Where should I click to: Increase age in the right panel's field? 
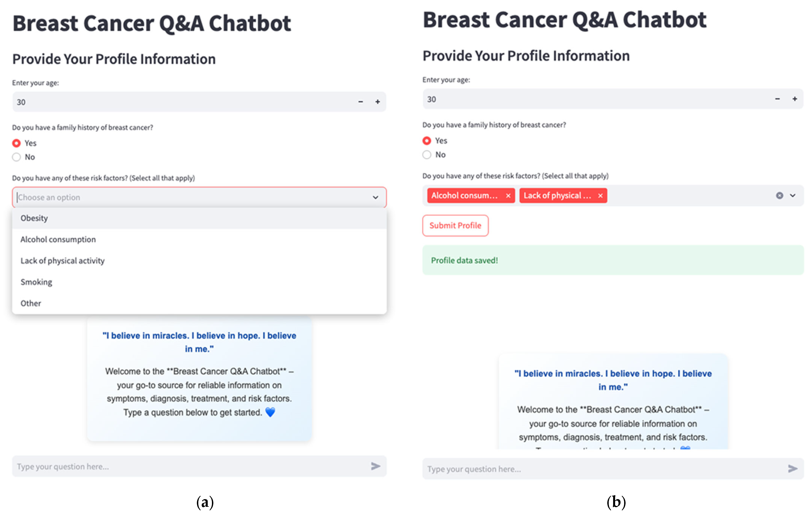click(x=795, y=99)
